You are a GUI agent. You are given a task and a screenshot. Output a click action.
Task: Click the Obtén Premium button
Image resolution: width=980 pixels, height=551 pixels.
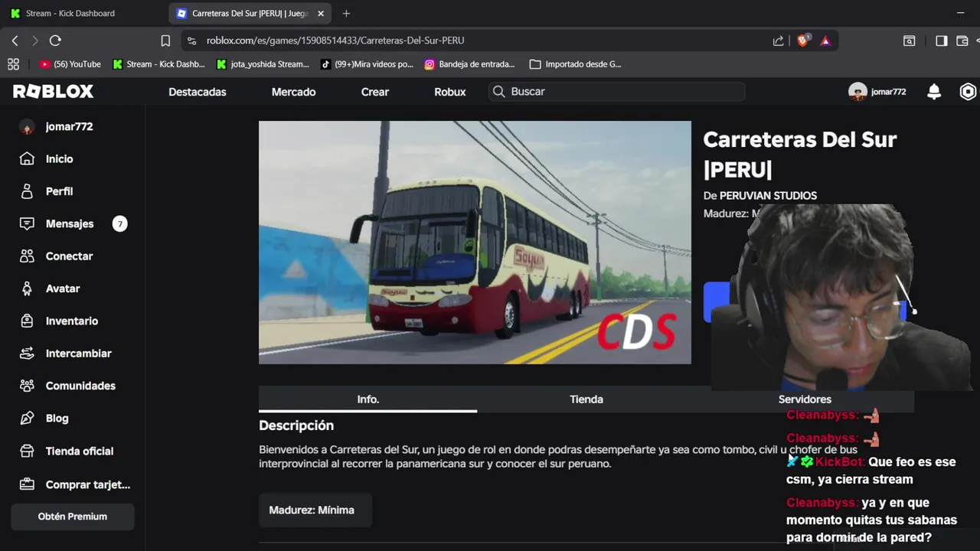[x=73, y=517]
